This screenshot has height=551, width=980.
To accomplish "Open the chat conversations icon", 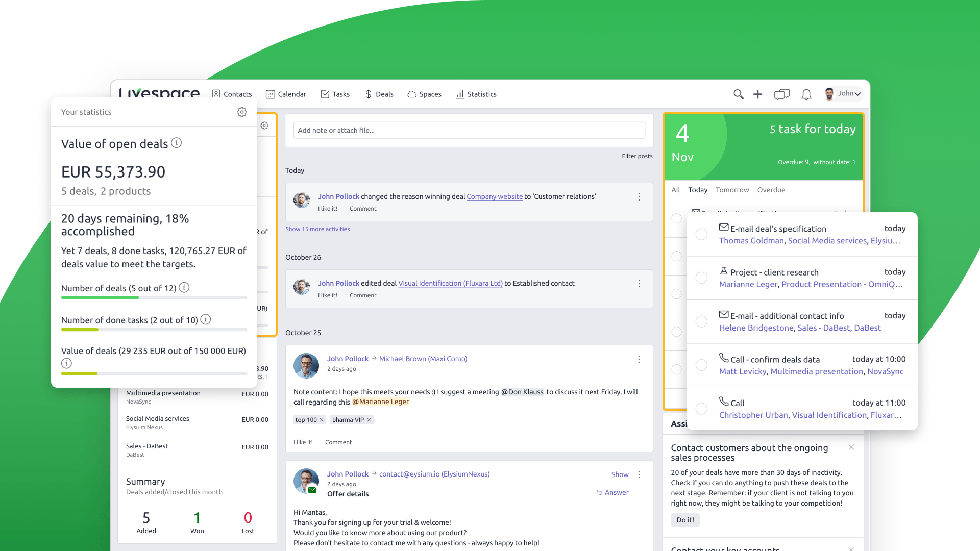I will pos(781,94).
